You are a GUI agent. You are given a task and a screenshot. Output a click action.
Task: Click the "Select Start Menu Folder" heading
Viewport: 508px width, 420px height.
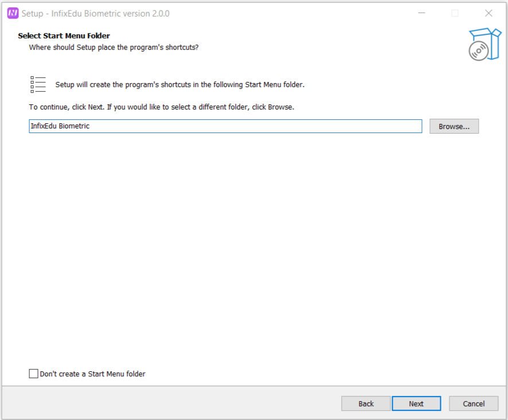click(x=64, y=36)
